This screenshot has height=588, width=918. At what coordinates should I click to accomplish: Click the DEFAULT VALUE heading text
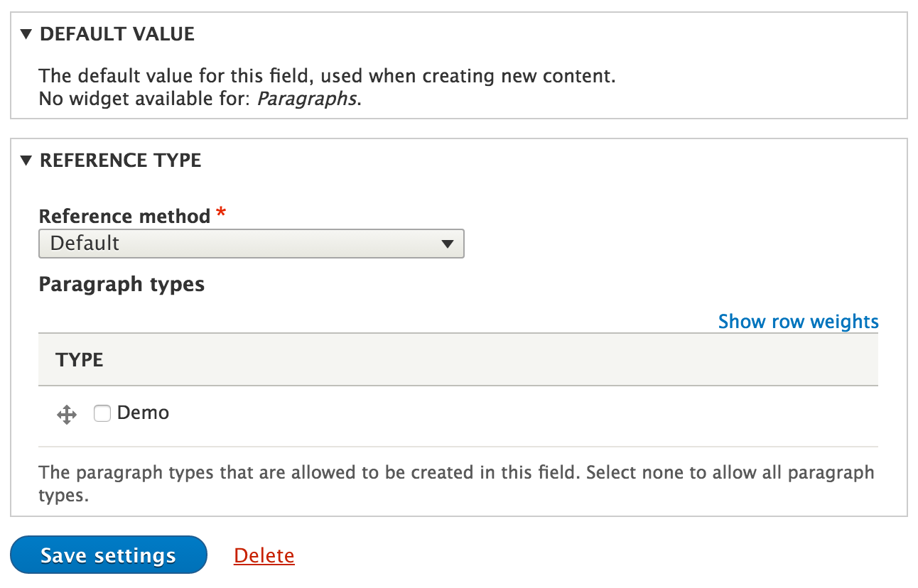click(117, 34)
